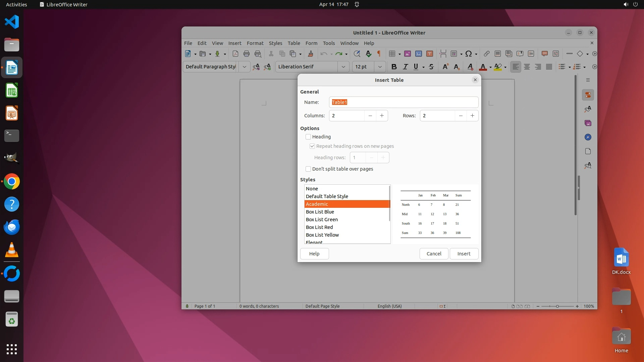Viewport: 644px width, 362px height.
Task: Open the Format menu
Action: point(255,43)
